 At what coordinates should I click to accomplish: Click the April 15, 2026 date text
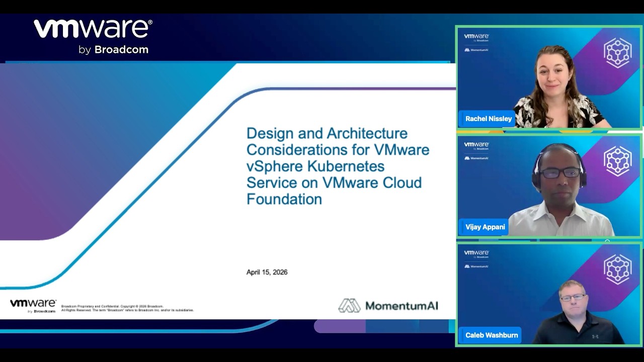coord(267,272)
